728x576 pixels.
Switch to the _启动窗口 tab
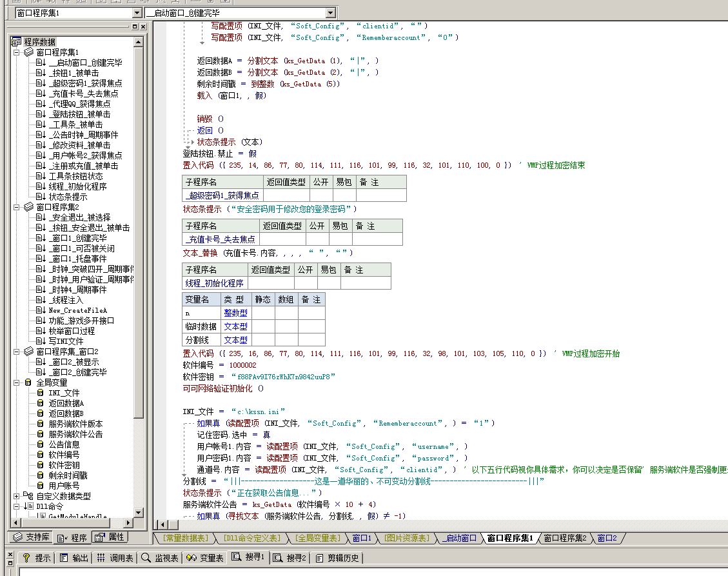(x=459, y=538)
